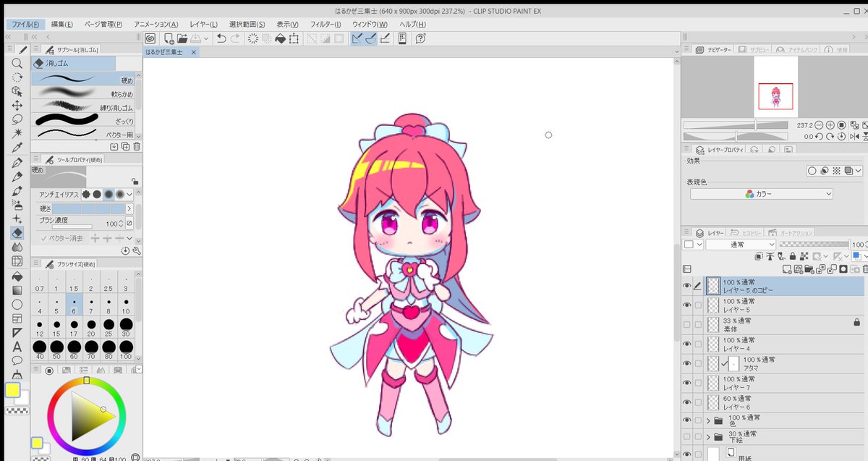Screen dimensions: 868x461
Task: Open expression color カラー dropdown
Action: (x=761, y=194)
